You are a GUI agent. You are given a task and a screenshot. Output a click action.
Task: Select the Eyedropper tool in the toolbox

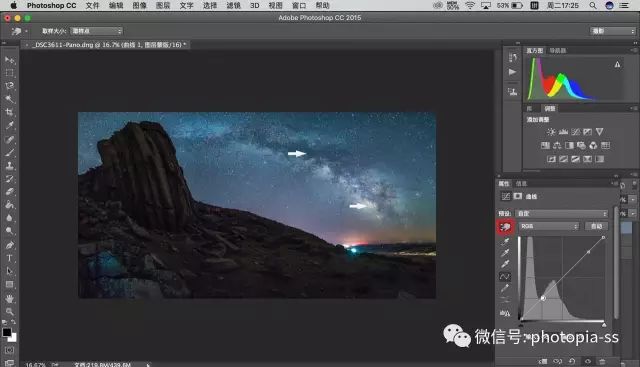click(x=9, y=125)
